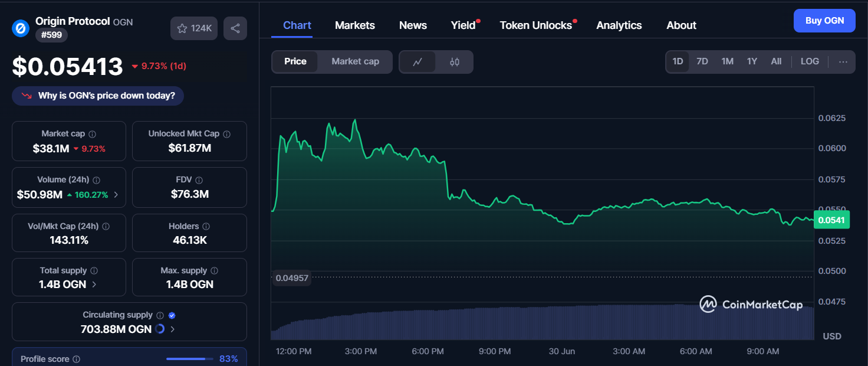Open the Analytics tab
Viewport: 868px width, 366px height.
click(x=619, y=25)
